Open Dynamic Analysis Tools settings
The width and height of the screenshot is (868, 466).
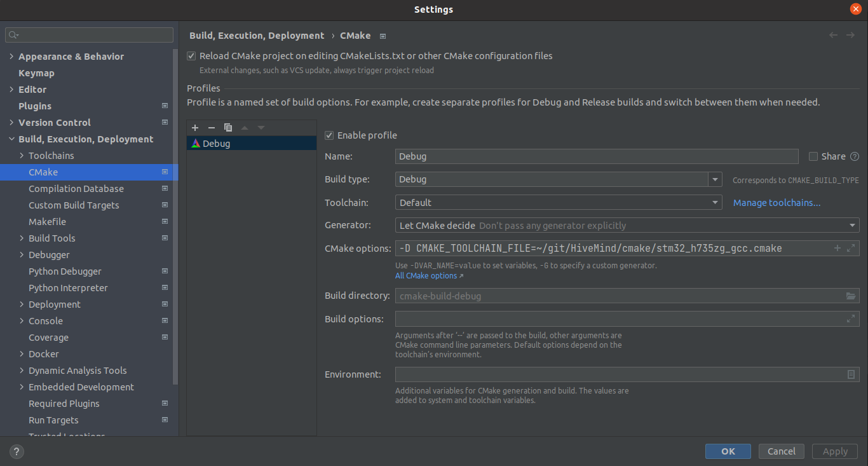(78, 371)
